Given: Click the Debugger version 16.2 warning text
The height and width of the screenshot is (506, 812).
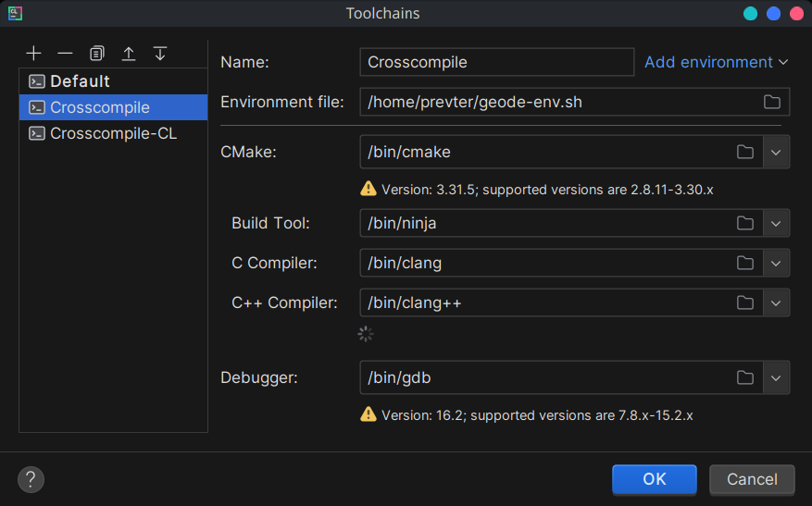Looking at the screenshot, I should 537,415.
